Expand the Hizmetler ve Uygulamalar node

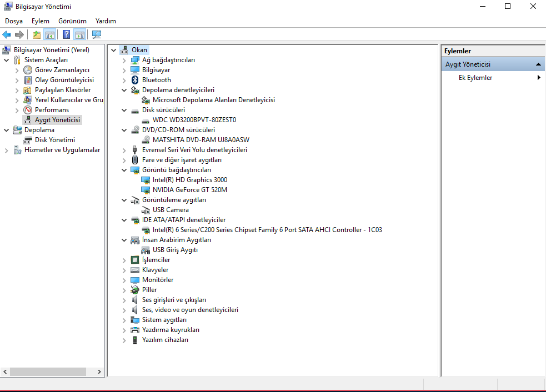[7, 150]
